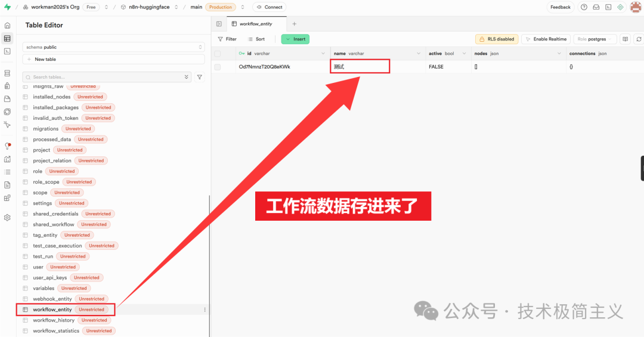This screenshot has width=644, height=337.
Task: Select the Table Editor sidebar icon
Action: [x=7, y=39]
